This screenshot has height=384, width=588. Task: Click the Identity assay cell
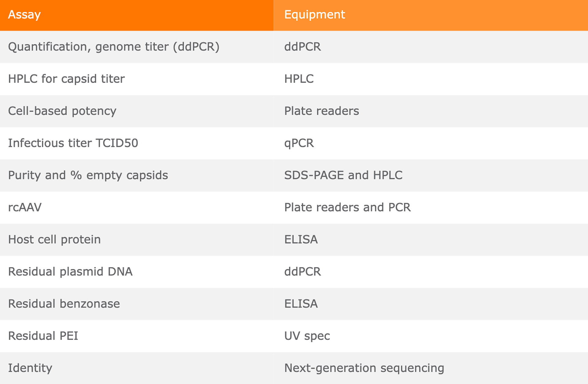[x=137, y=368]
